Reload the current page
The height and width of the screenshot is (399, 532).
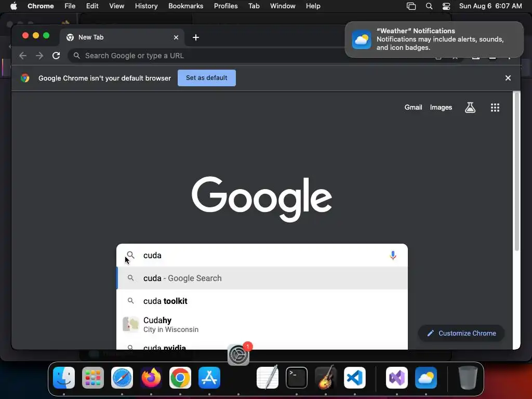(x=56, y=56)
